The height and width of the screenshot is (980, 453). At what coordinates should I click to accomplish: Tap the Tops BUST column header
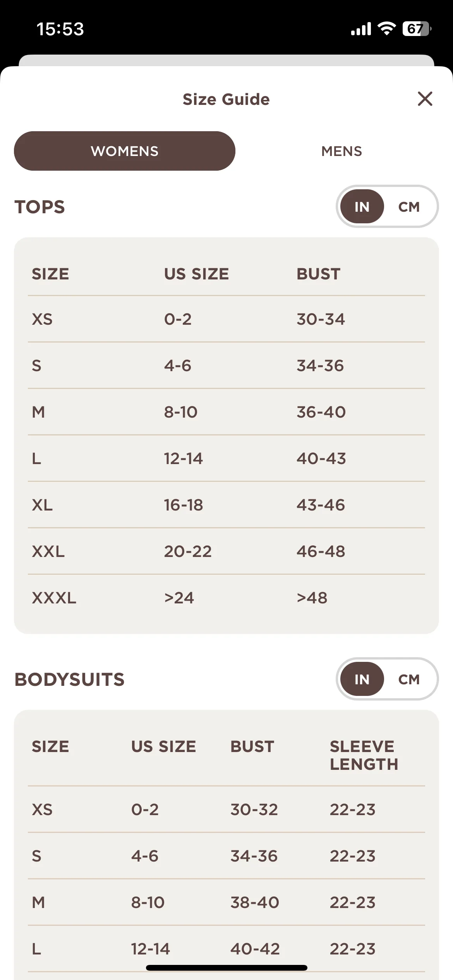(x=318, y=274)
